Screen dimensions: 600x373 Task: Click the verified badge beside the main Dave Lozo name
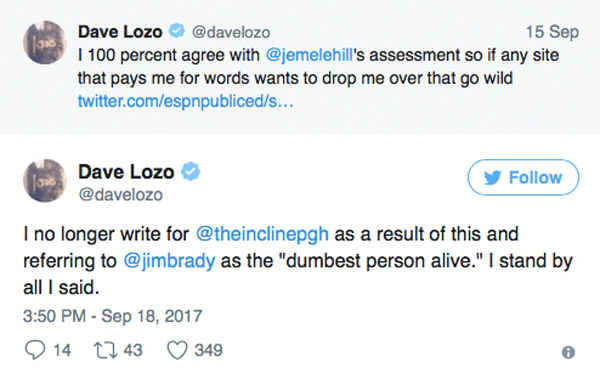pyautogui.click(x=190, y=171)
